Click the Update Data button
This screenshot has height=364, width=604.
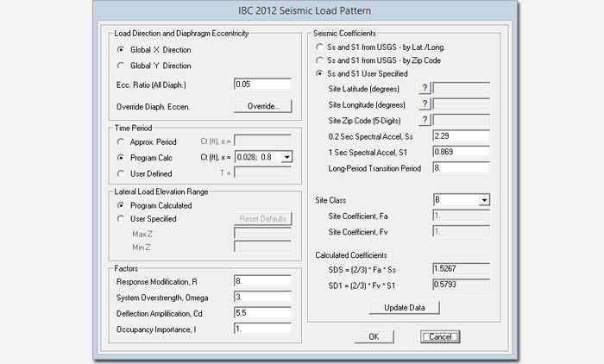click(x=405, y=308)
